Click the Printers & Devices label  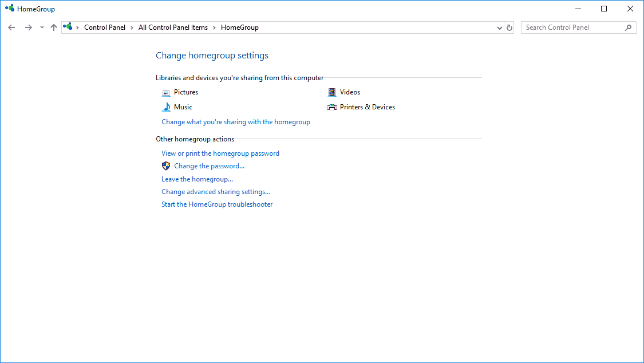point(368,107)
